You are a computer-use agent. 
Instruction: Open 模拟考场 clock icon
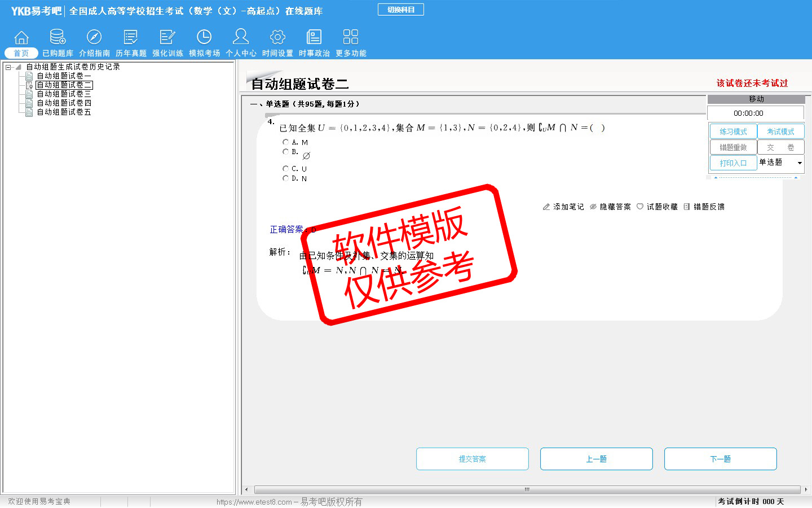coord(204,37)
